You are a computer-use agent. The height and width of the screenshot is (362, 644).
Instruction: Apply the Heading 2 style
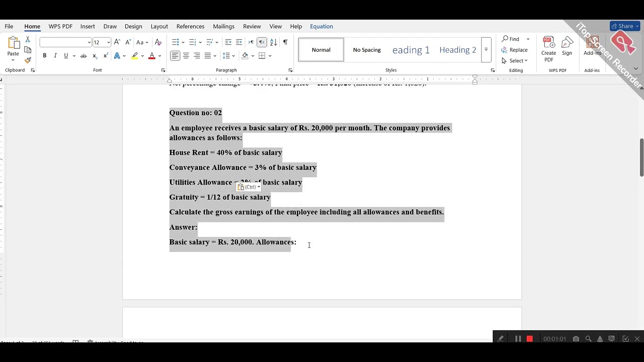click(458, 50)
